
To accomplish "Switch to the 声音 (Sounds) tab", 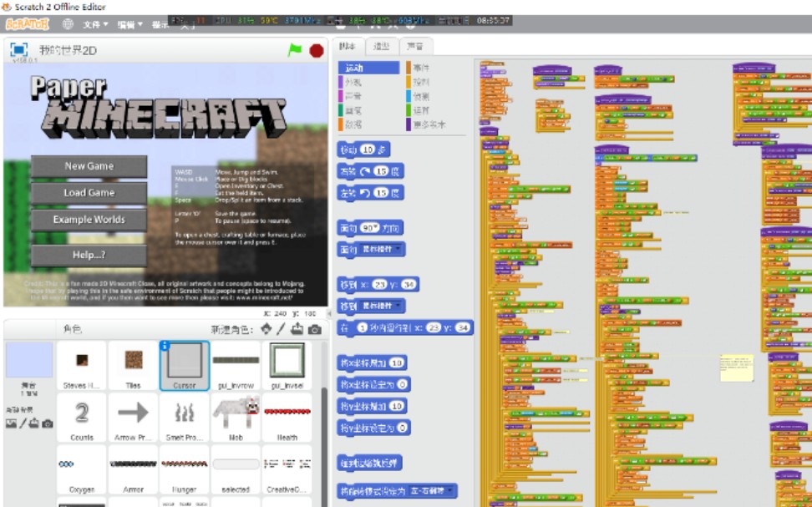I will (415, 47).
